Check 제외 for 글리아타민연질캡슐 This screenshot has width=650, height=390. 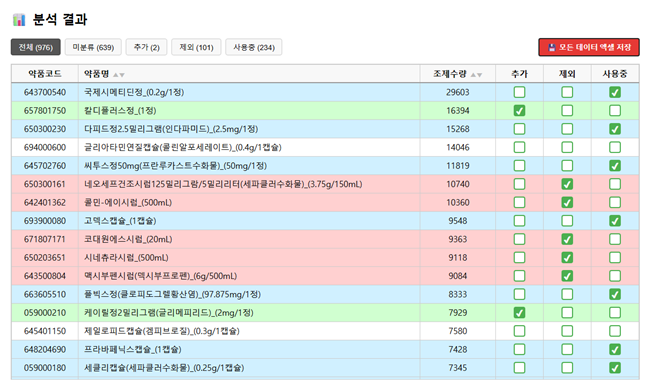pyautogui.click(x=567, y=147)
